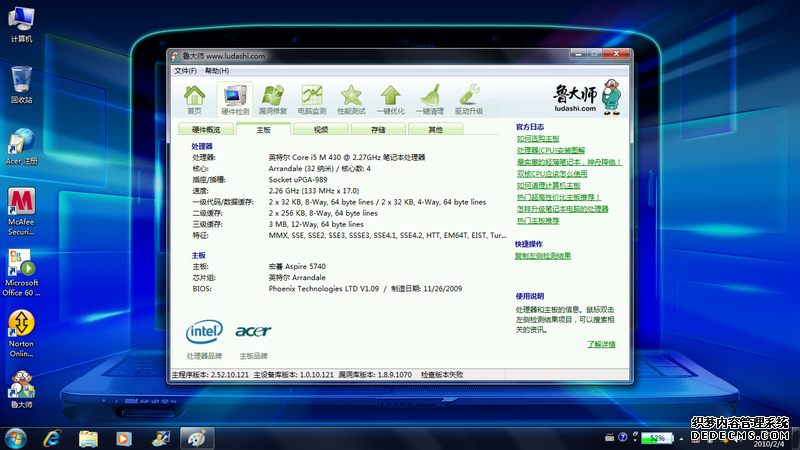
Task: Open Windows Explorer folder on the taskbar
Action: pyautogui.click(x=88, y=438)
